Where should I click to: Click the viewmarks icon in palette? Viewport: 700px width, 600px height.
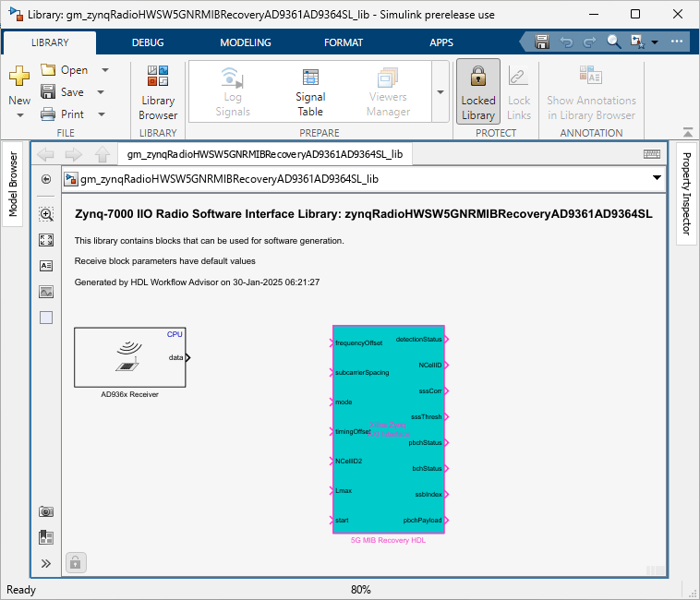(46, 537)
